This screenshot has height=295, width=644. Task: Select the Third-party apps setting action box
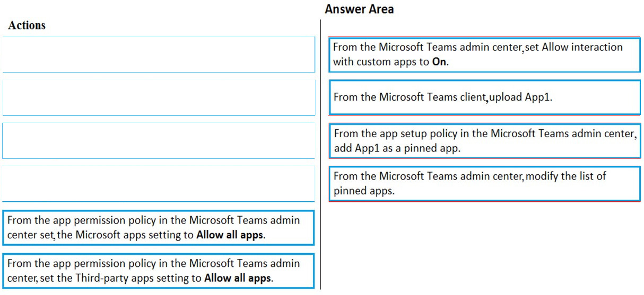(158, 271)
